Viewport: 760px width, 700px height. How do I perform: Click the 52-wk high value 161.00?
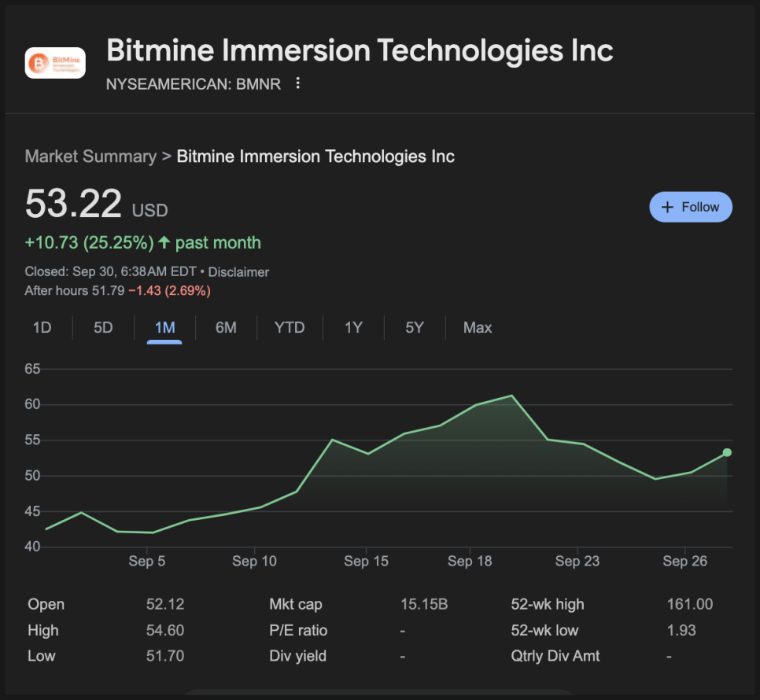click(x=690, y=604)
